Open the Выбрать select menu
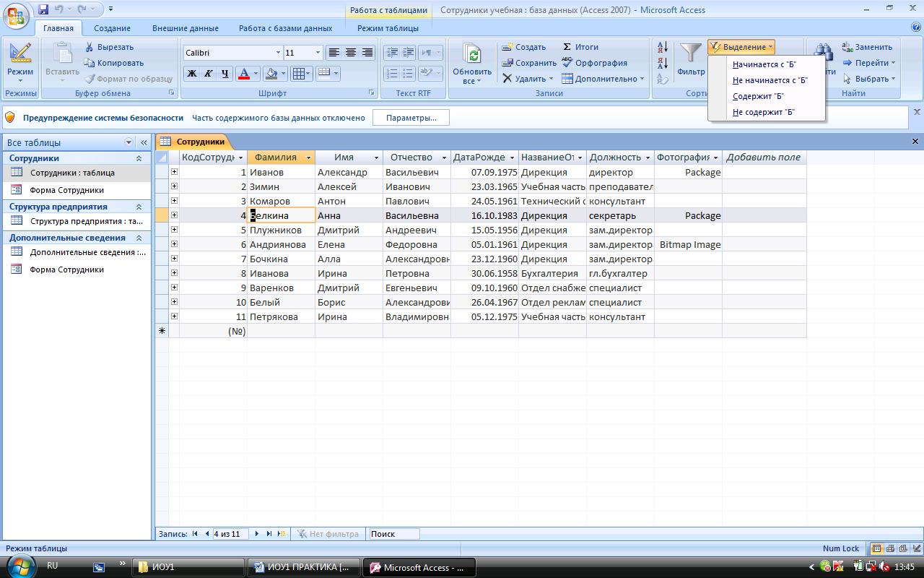Image resolution: width=924 pixels, height=578 pixels. pos(869,79)
